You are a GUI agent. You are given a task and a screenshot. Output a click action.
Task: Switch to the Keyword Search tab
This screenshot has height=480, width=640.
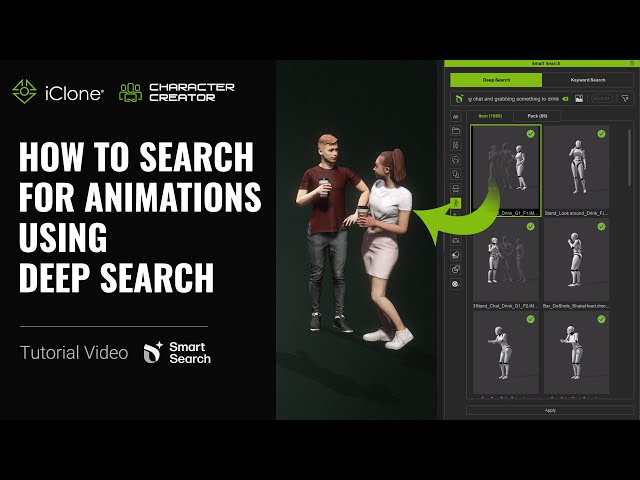(588, 80)
